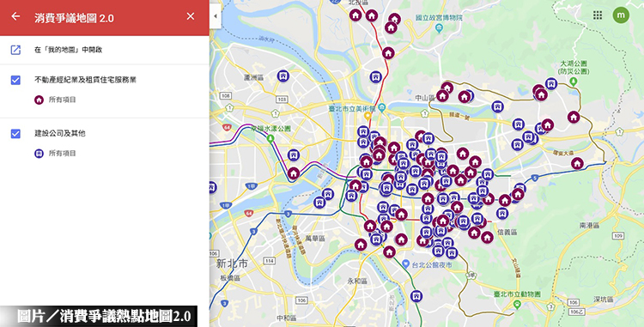This screenshot has width=644, height=327.
Task: Click the maroon house legend icon beside 所有項目
Action: click(39, 100)
